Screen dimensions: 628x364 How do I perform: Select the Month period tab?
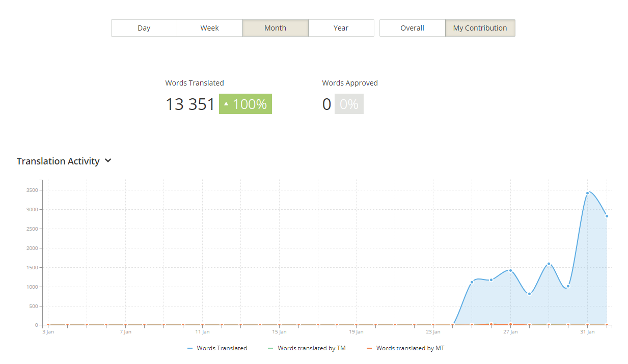pyautogui.click(x=276, y=28)
